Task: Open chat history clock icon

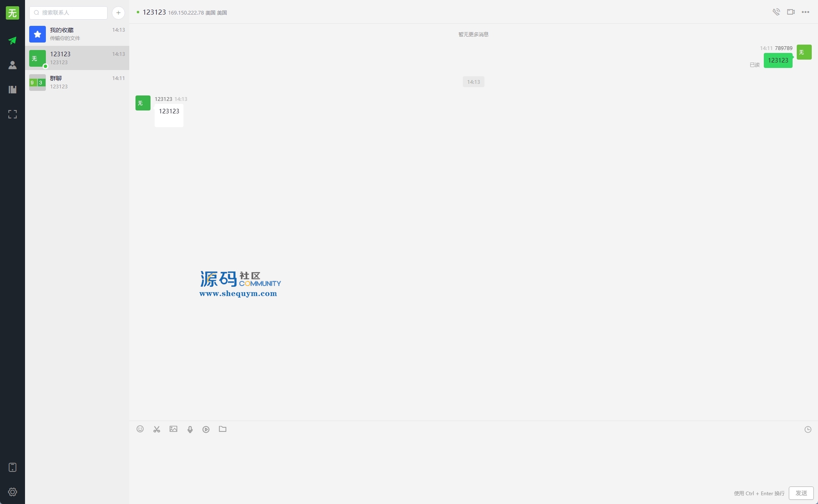Action: point(808,429)
